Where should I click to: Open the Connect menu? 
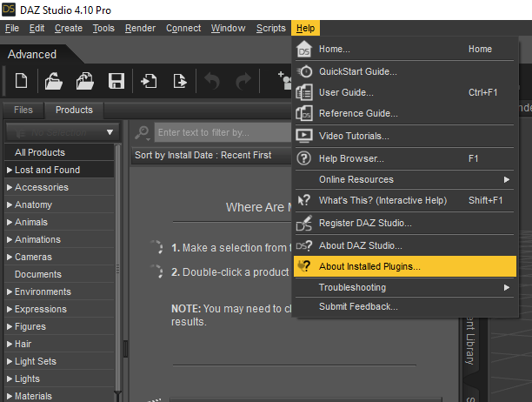pos(183,28)
